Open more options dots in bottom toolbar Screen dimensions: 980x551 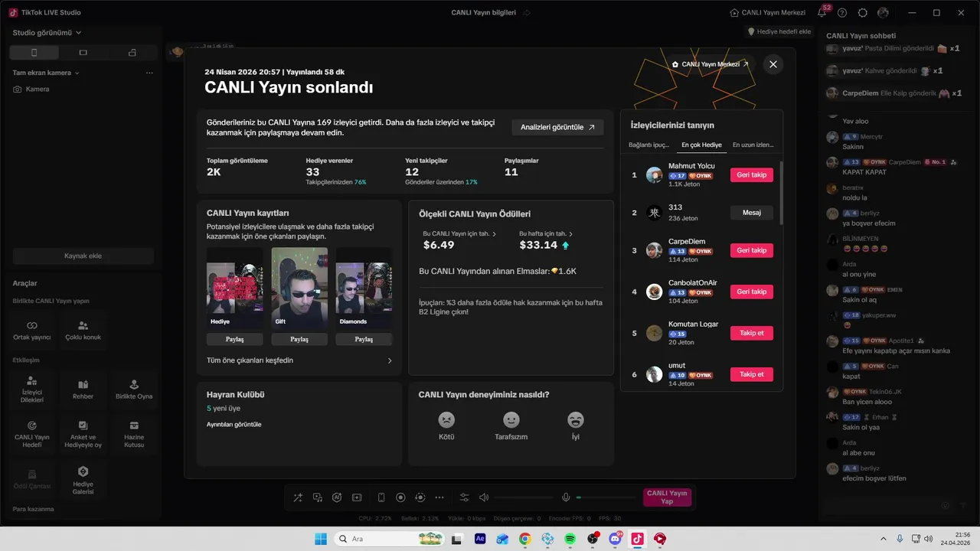439,497
